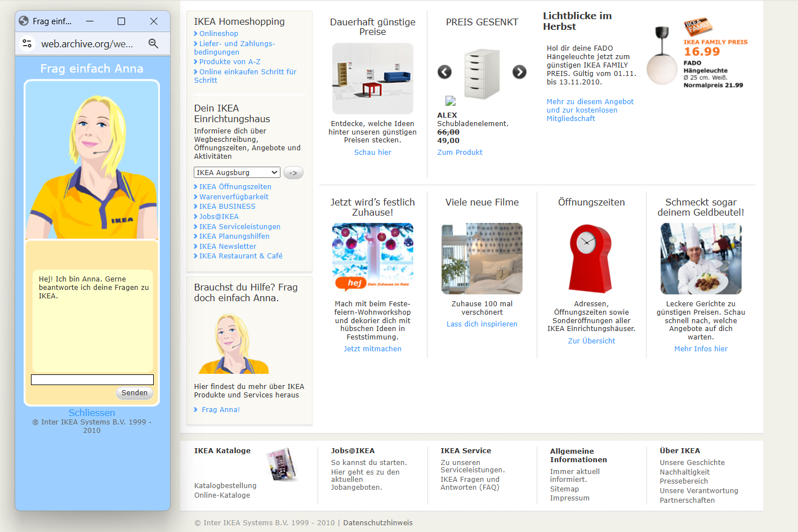The width and height of the screenshot is (798, 532).
Task: Click the IKEA FAMILY card logo
Action: click(698, 27)
